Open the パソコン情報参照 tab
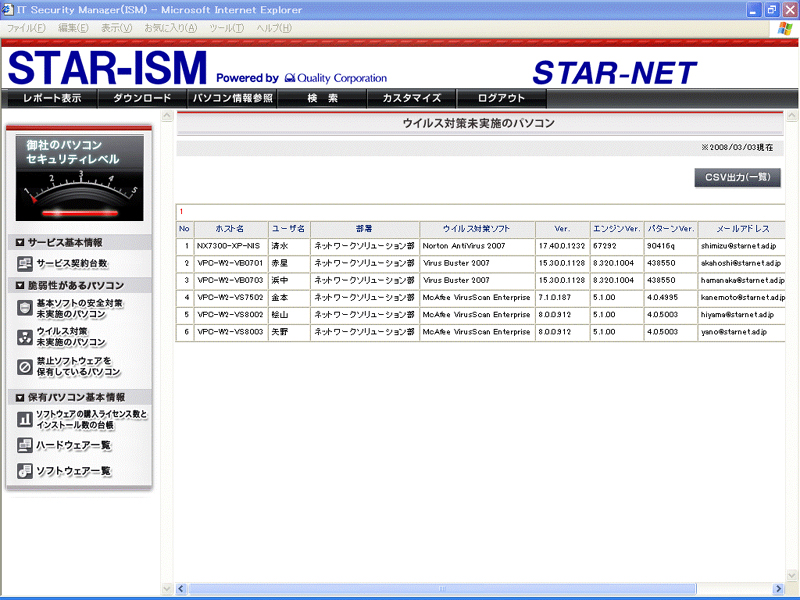 [x=232, y=98]
